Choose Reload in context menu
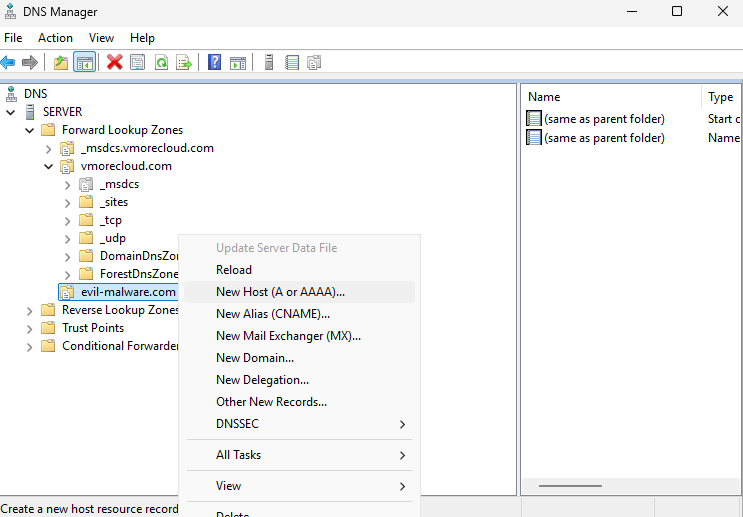 pyautogui.click(x=299, y=270)
